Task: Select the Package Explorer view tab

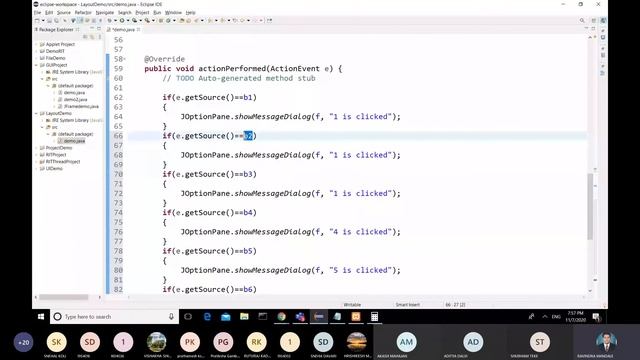Action: pyautogui.click(x=56, y=29)
